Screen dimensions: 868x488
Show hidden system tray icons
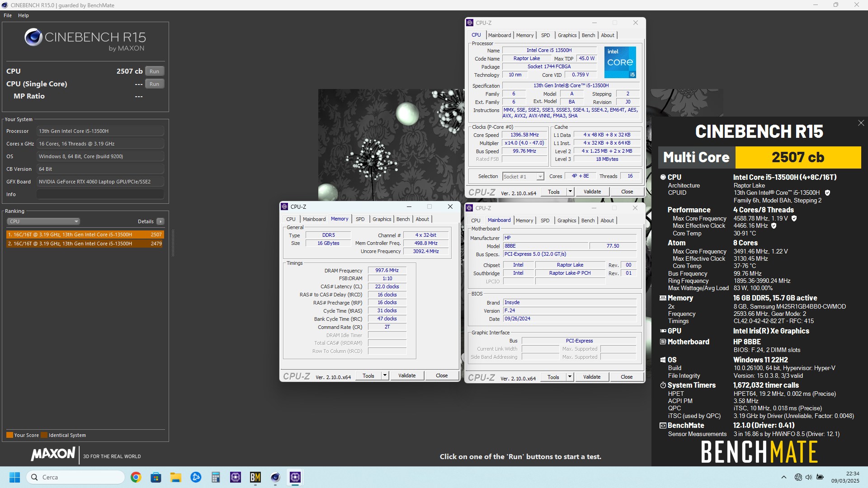point(783,477)
